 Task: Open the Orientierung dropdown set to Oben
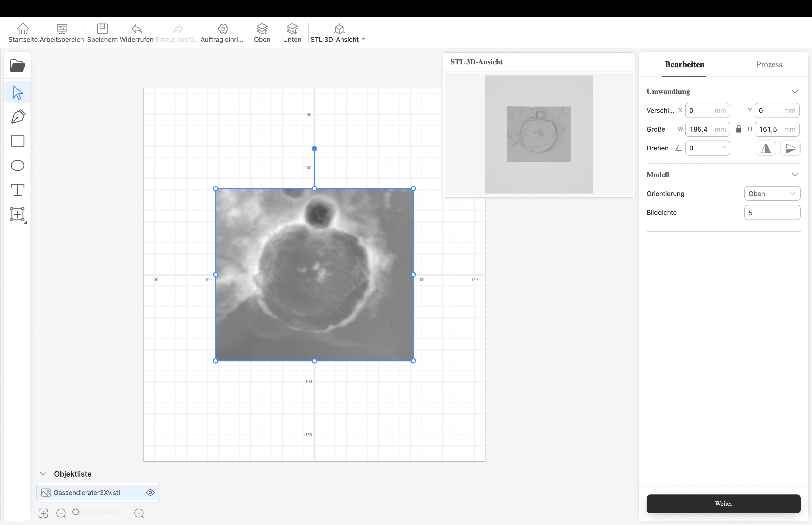(772, 194)
